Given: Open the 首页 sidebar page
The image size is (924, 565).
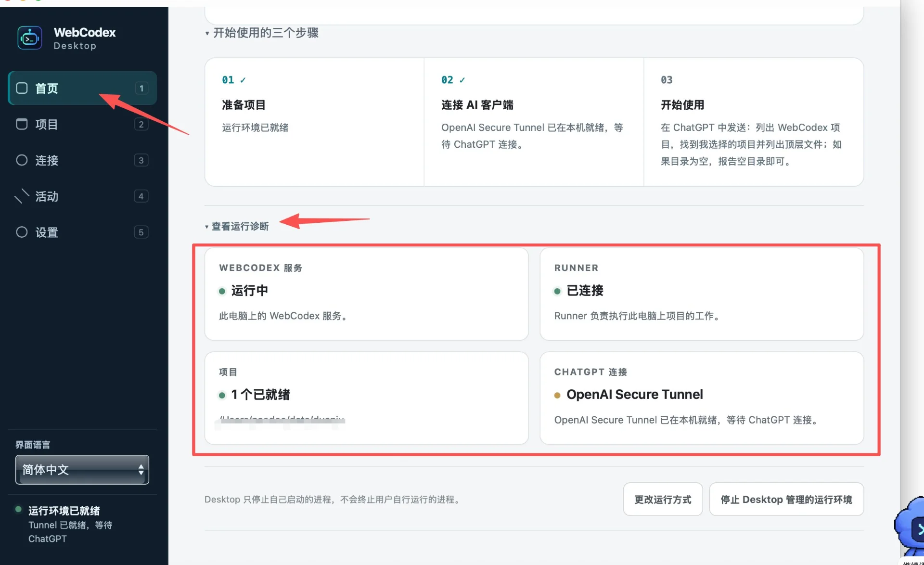Looking at the screenshot, I should tap(82, 88).
